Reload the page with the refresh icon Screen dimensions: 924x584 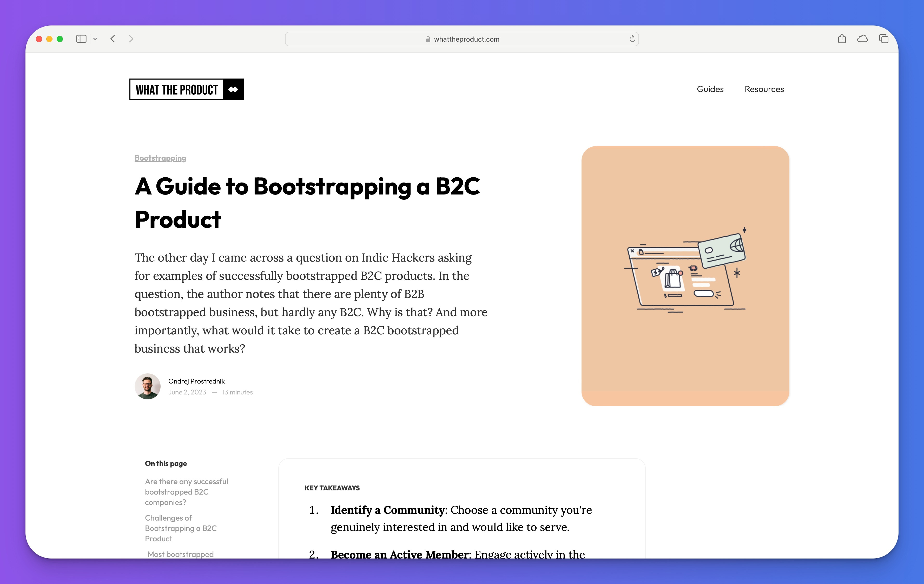pyautogui.click(x=632, y=39)
